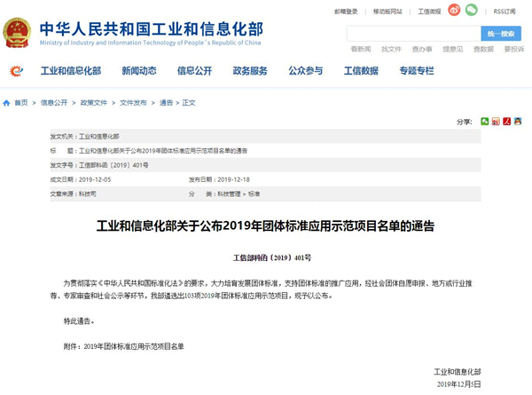The height and width of the screenshot is (395, 532).
Task: Open the 工信数据 navigation item
Action: 361,71
